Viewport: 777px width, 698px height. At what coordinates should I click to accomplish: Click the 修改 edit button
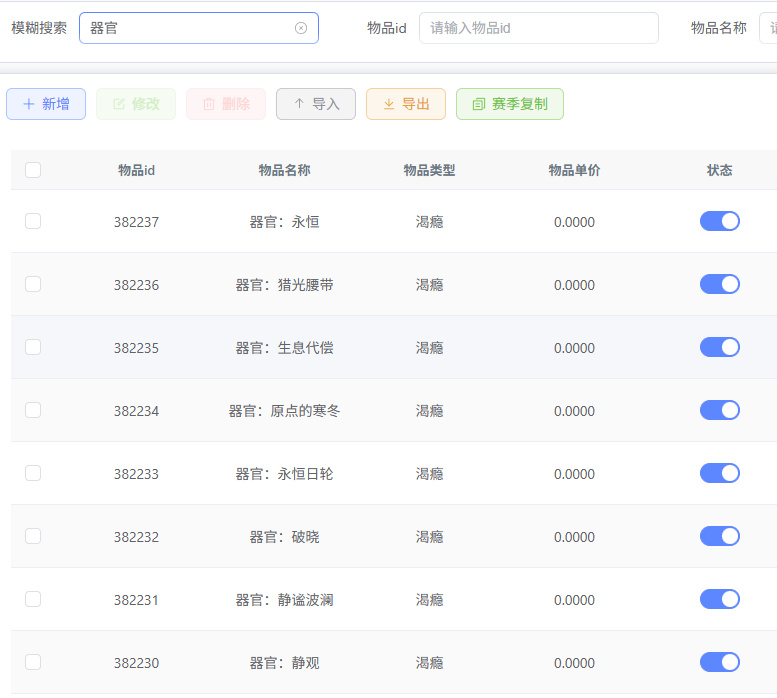(x=136, y=104)
